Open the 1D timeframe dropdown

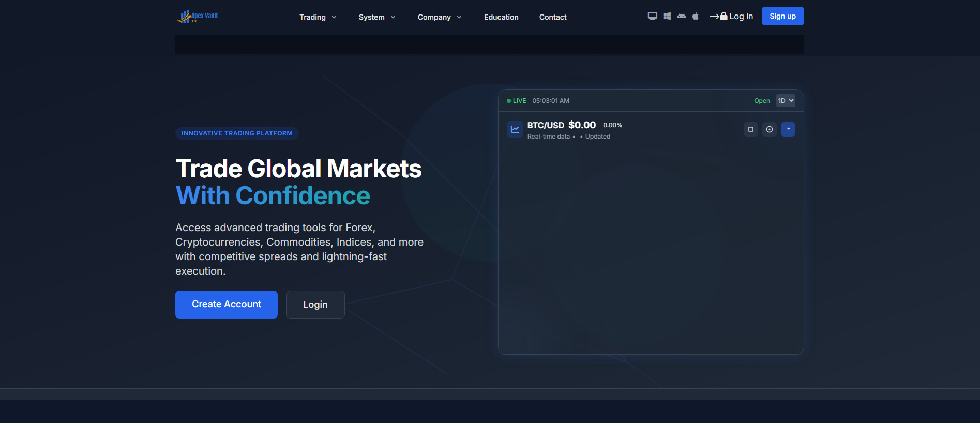pyautogui.click(x=786, y=101)
